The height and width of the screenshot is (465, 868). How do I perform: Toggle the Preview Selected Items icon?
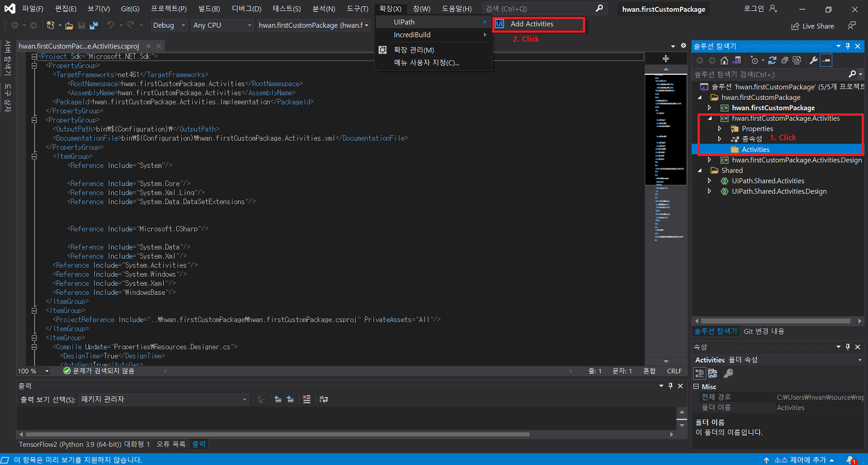coord(826,60)
